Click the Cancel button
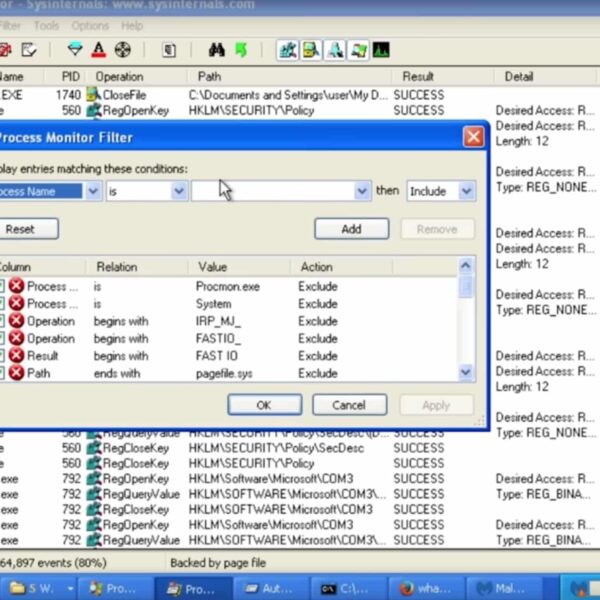The width and height of the screenshot is (600, 600). pos(349,405)
